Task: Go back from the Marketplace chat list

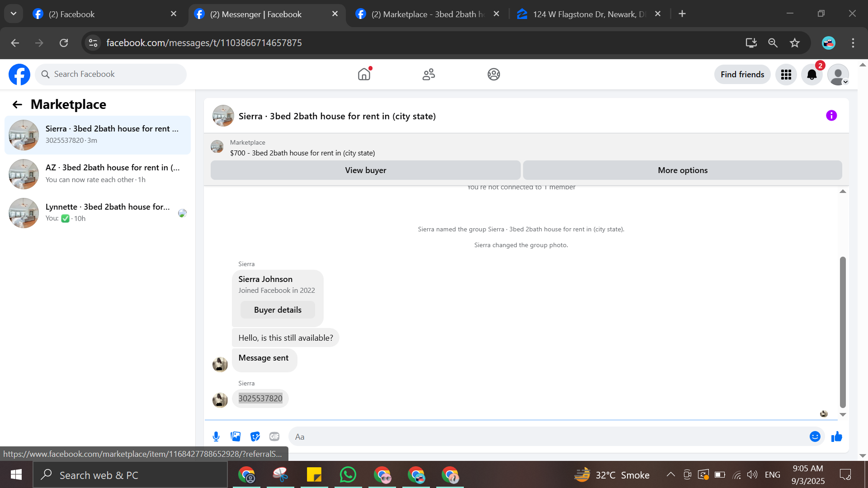Action: [17, 104]
